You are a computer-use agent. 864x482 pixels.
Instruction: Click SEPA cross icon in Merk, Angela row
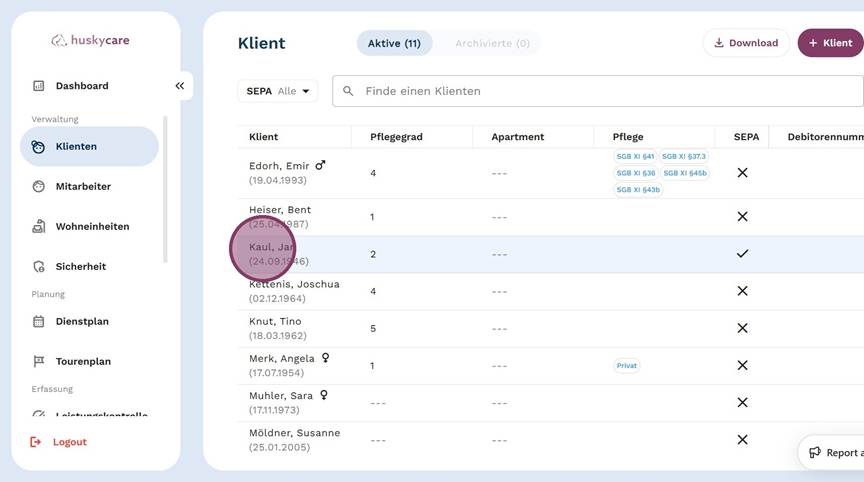point(742,365)
